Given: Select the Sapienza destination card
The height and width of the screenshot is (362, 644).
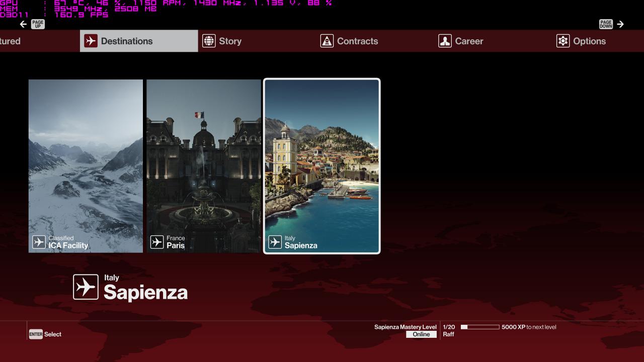Looking at the screenshot, I should pyautogui.click(x=322, y=166).
